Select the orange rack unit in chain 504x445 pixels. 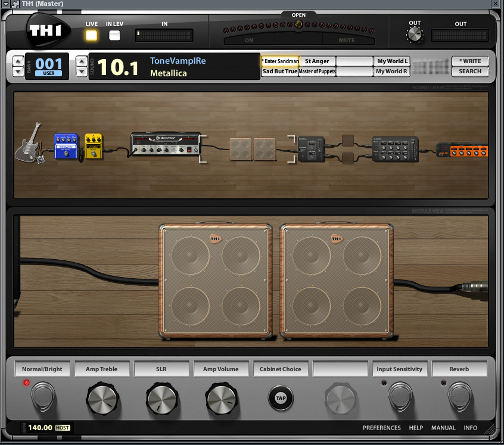tap(462, 150)
